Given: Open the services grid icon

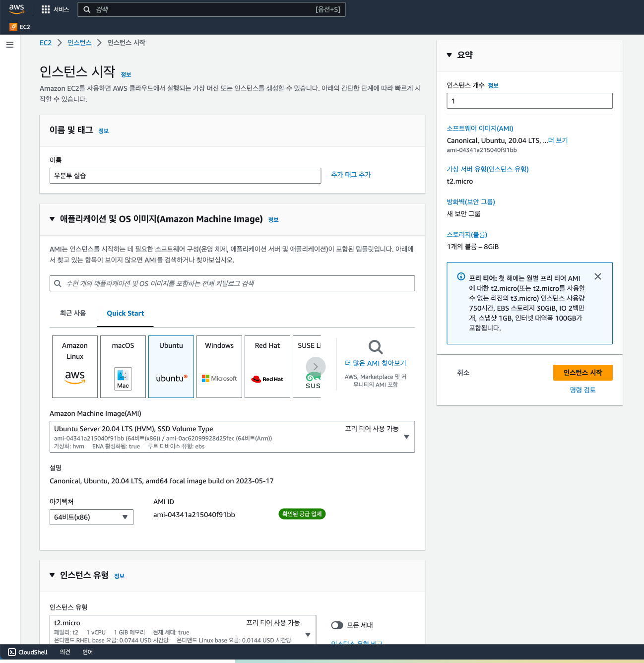Looking at the screenshot, I should [x=46, y=9].
